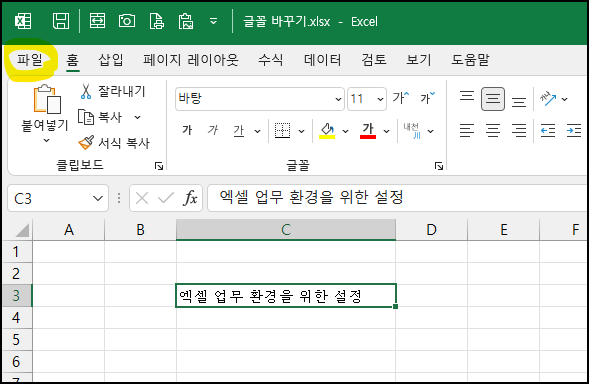Cancel formula entry with X icon
This screenshot has height=384, width=589.
tap(142, 198)
